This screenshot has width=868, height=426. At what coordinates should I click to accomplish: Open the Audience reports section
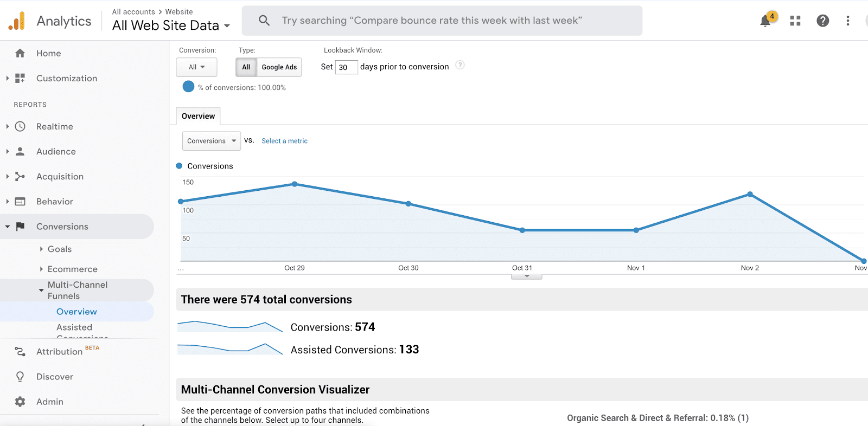coord(56,152)
